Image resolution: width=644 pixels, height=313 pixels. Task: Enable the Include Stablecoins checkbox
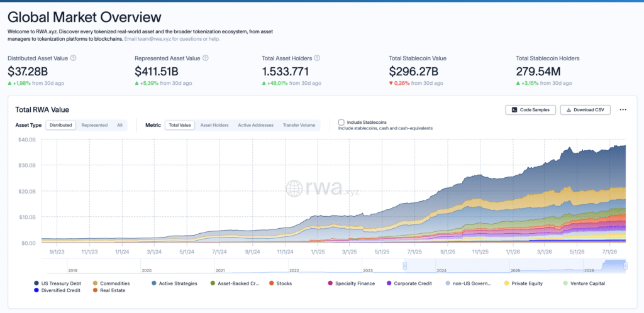(x=341, y=123)
